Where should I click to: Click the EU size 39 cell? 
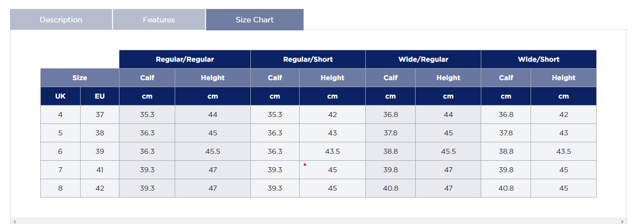tap(100, 151)
